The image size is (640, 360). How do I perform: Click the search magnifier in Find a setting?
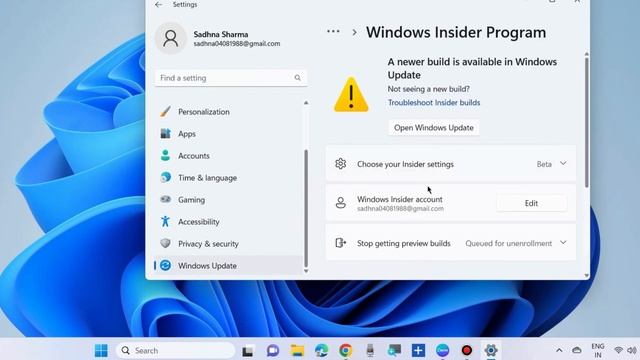(298, 78)
